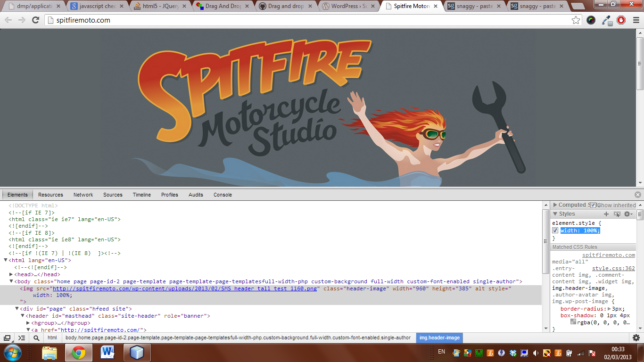Click spitfiremoto.com stylesheet link
The image size is (644, 362).
click(x=609, y=255)
